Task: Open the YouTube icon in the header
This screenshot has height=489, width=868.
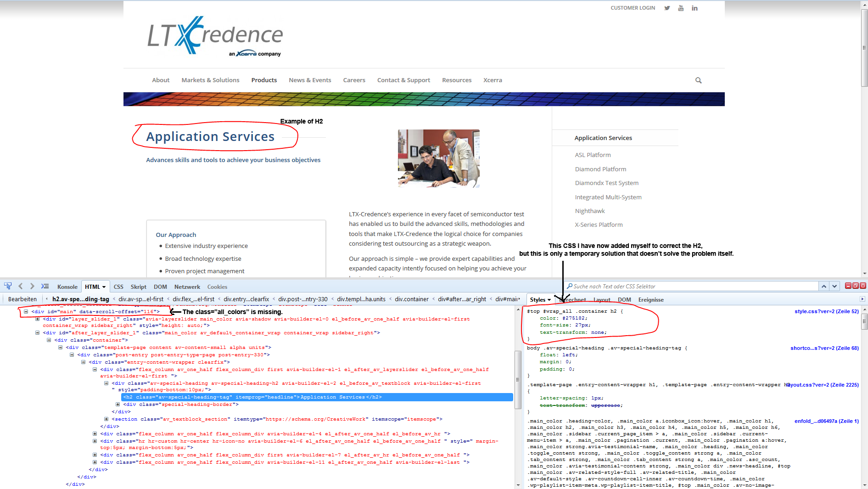Action: click(x=681, y=8)
